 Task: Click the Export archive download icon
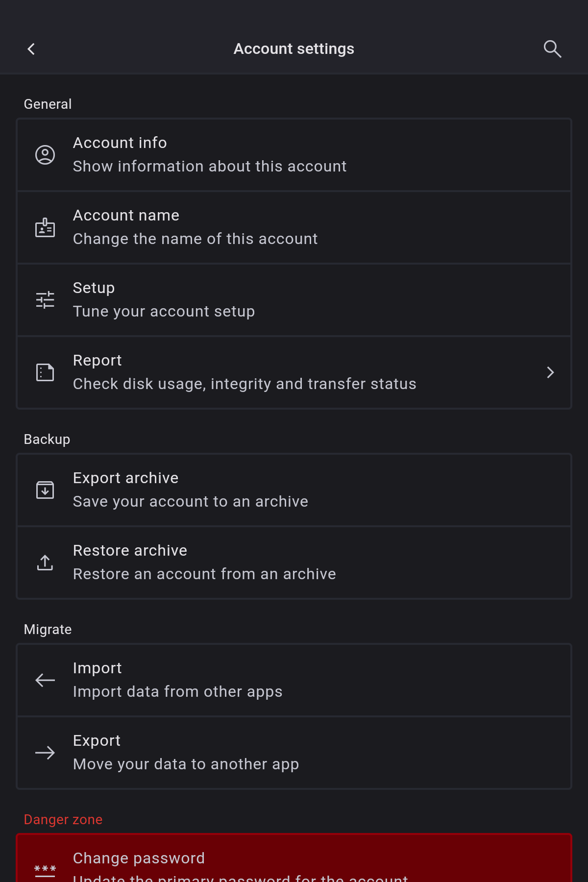(x=45, y=490)
